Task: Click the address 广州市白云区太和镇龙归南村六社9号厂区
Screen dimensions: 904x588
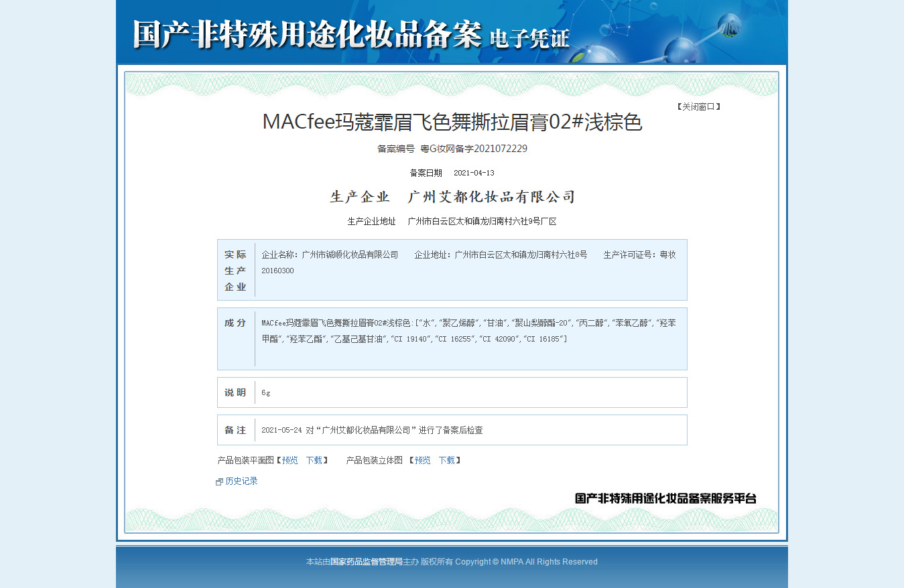Action: pyautogui.click(x=482, y=221)
